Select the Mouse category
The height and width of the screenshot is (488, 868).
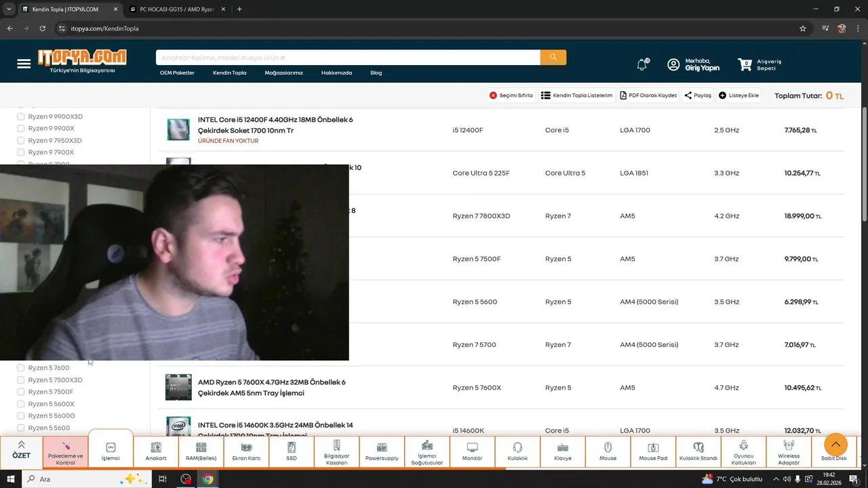click(608, 451)
